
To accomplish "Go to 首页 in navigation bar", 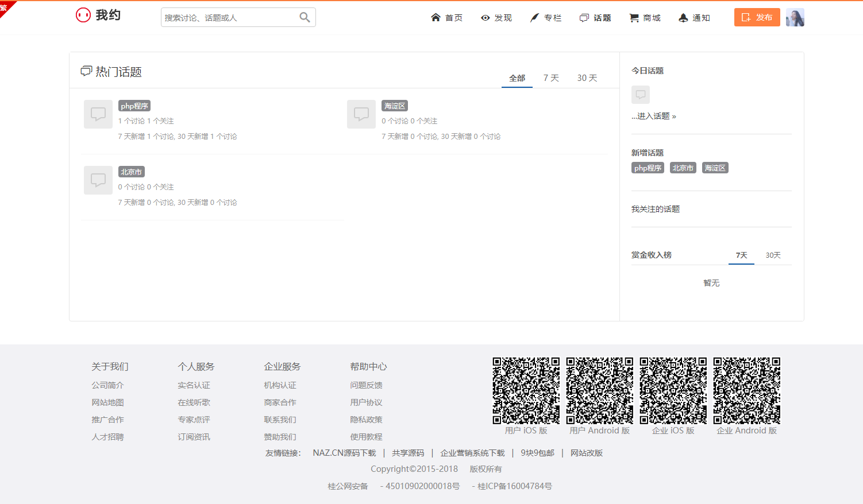I will (x=447, y=18).
